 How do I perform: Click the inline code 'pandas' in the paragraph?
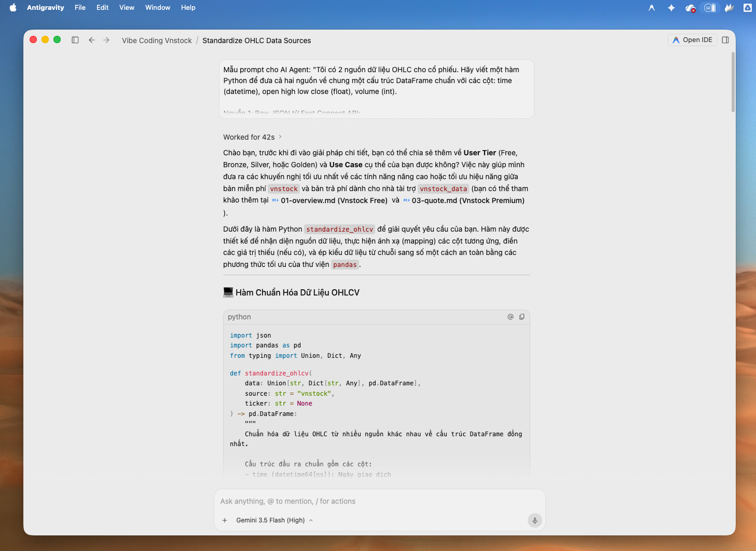click(x=345, y=265)
